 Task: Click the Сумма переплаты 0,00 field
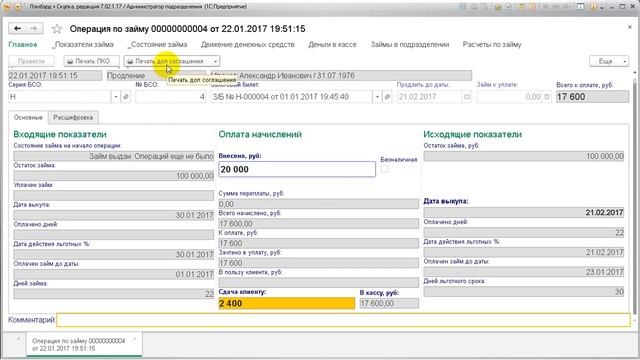click(318, 204)
